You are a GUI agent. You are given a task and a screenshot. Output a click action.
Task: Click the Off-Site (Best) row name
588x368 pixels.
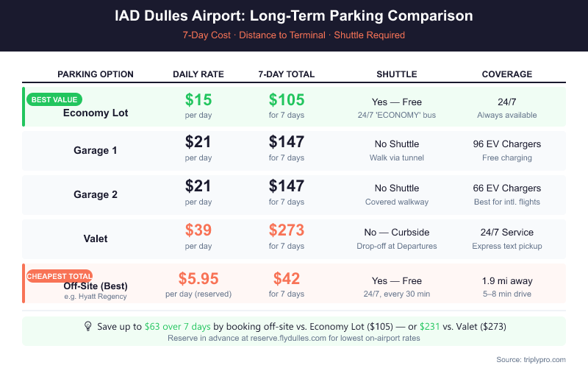click(x=96, y=286)
